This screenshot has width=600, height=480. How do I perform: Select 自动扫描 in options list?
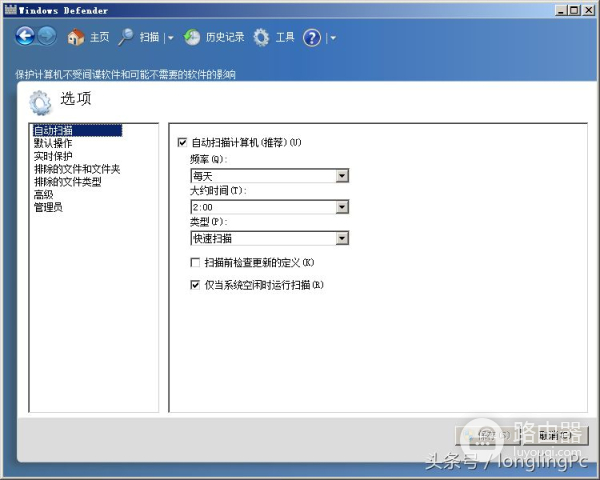[x=77, y=131]
